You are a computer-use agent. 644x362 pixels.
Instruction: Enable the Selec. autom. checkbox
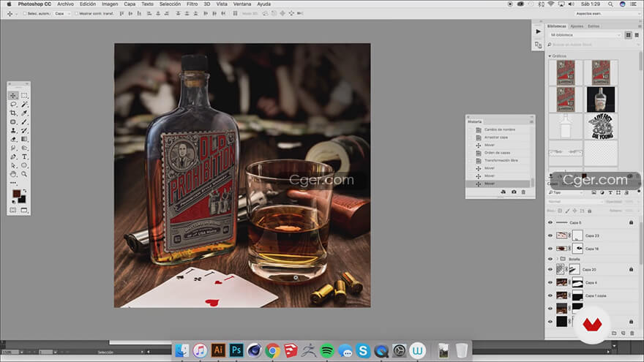click(x=24, y=13)
